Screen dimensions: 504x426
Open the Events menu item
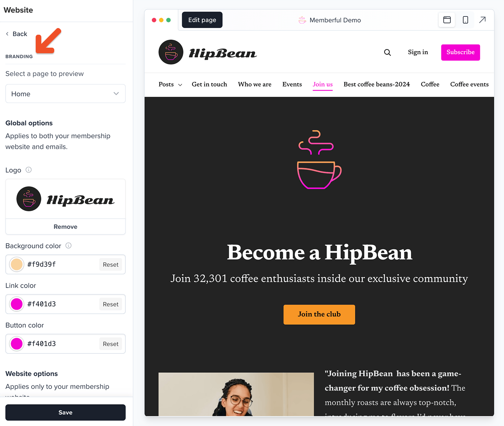pyautogui.click(x=292, y=84)
